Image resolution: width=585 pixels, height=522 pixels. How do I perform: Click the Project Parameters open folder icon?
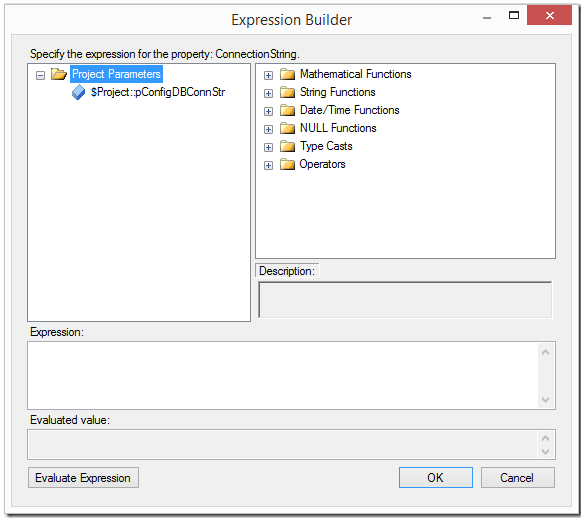[59, 74]
